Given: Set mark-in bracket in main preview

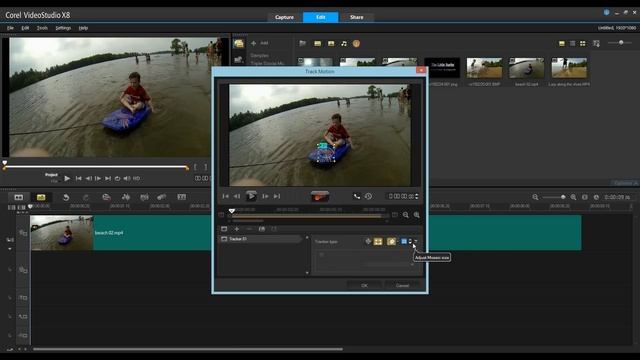Looking at the screenshot, I should [x=195, y=167].
